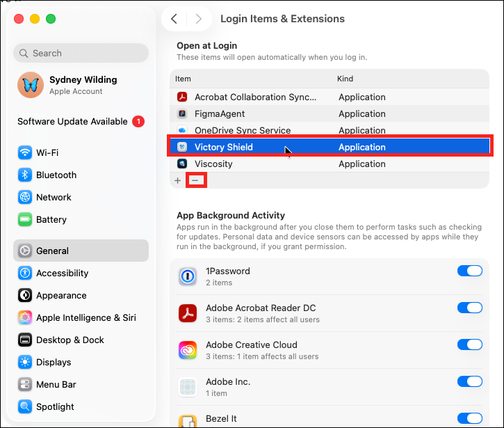This screenshot has width=504, height=428.
Task: Disable 1Password background activity toggle
Action: [x=470, y=271]
